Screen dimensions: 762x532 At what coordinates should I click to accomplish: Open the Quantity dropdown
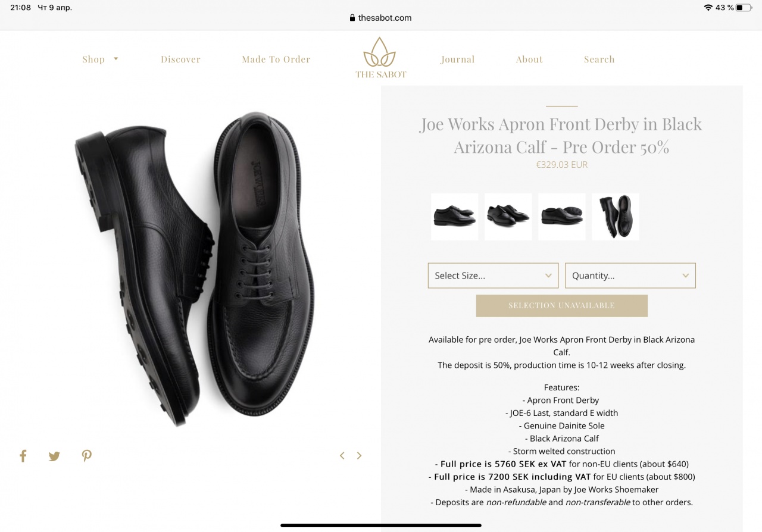click(630, 276)
